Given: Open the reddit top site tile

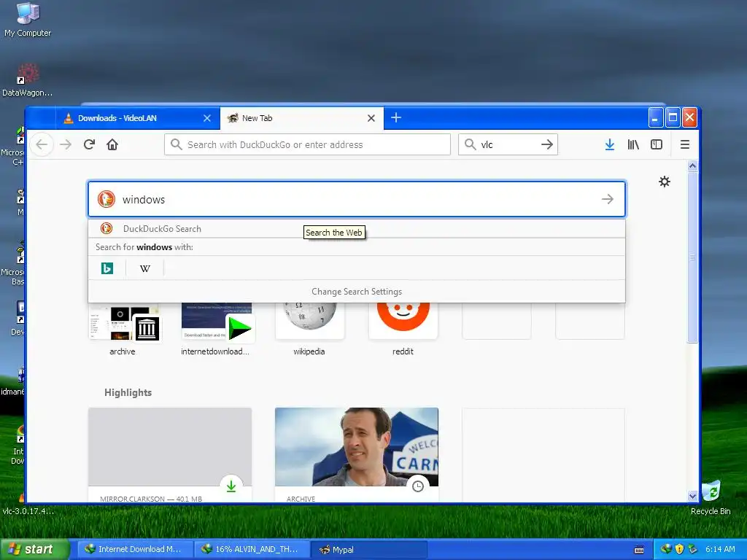Looking at the screenshot, I should pyautogui.click(x=403, y=329).
